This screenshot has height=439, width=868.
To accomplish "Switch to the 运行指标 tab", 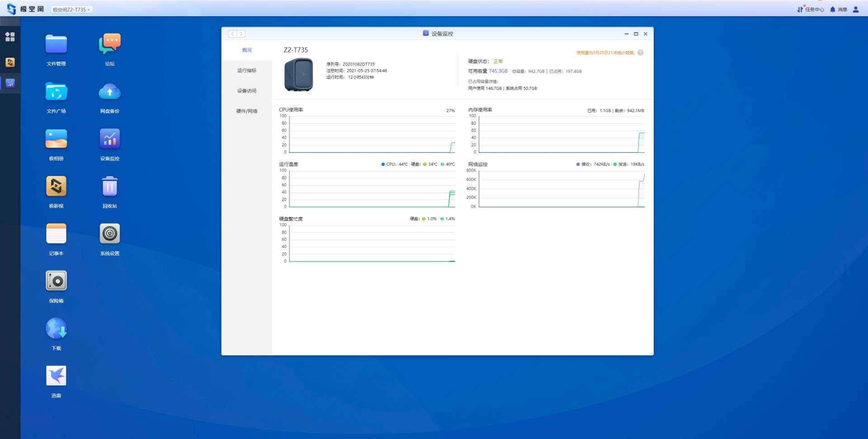I will click(x=247, y=70).
